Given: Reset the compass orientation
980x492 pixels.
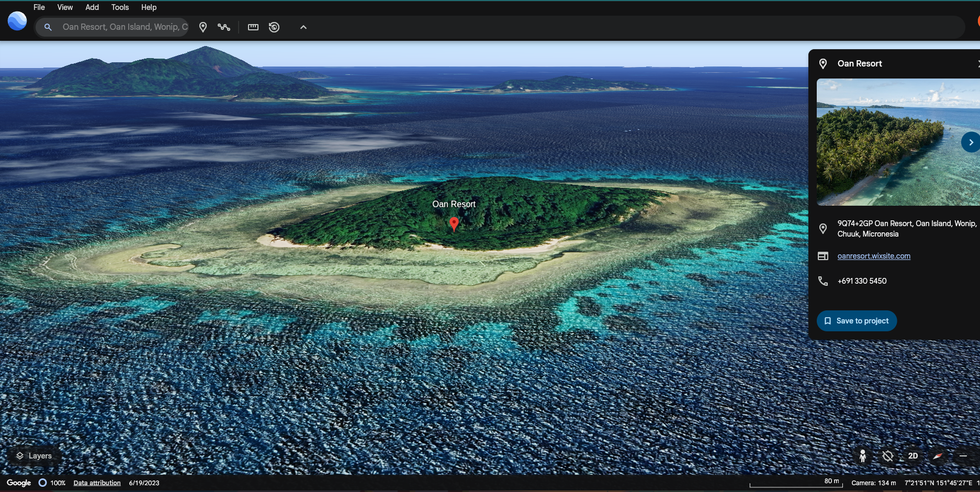Looking at the screenshot, I should 938,456.
